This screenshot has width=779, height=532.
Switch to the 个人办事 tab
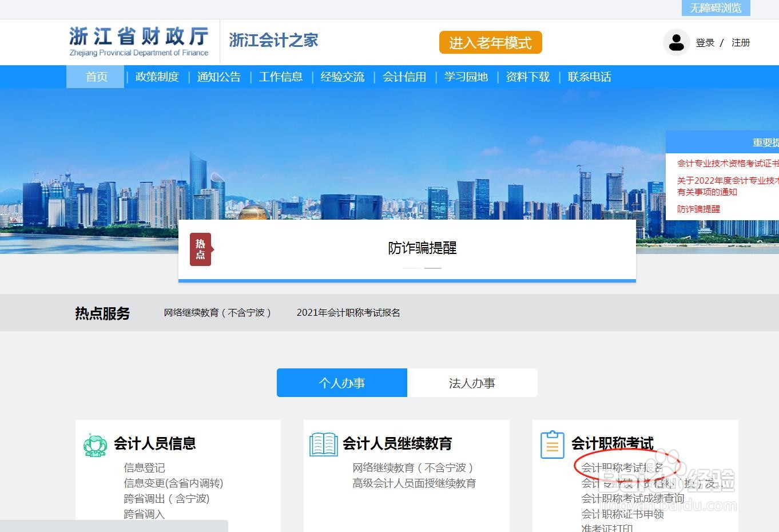341,383
